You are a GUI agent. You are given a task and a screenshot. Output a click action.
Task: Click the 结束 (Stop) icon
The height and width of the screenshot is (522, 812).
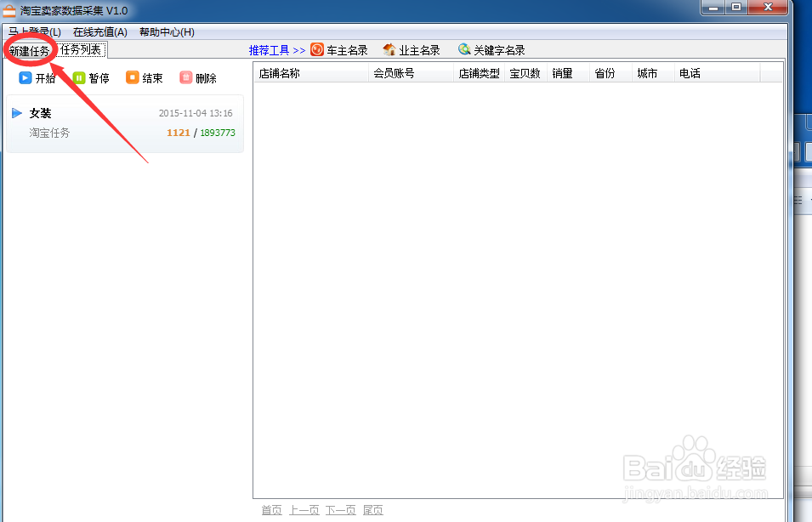(x=133, y=77)
